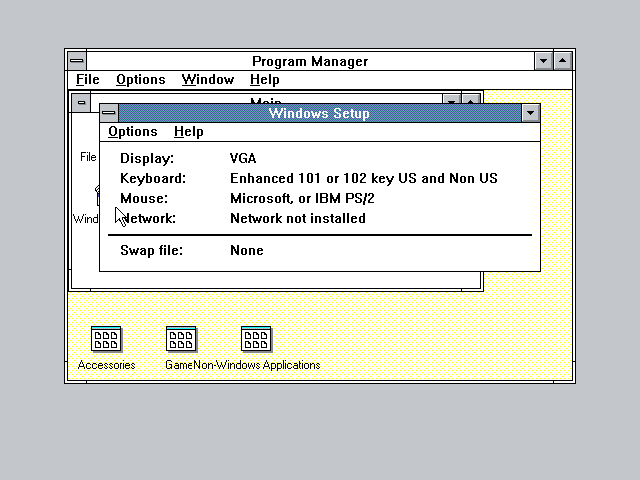Open the Windows Setup control-menu box
The height and width of the screenshot is (480, 640).
pos(109,113)
